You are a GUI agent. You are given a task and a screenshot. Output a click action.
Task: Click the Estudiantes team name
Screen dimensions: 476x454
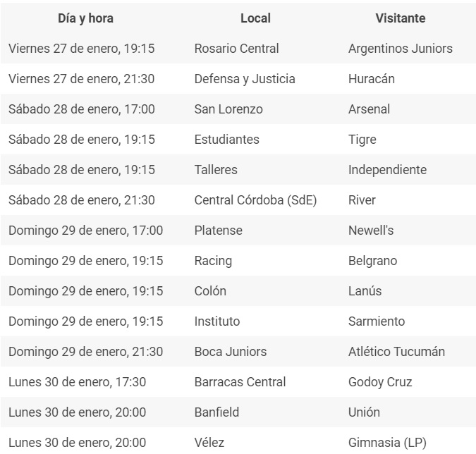pos(227,140)
